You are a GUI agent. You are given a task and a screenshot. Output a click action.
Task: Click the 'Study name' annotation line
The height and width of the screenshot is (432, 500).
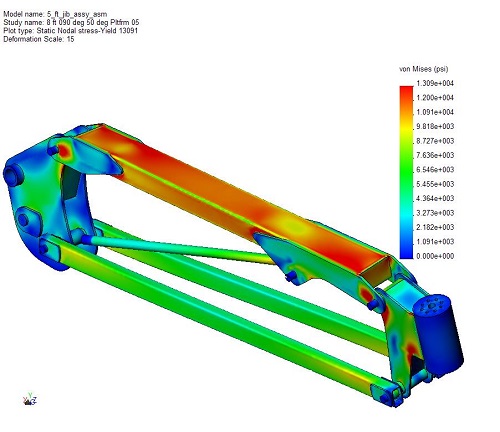[x=71, y=23]
